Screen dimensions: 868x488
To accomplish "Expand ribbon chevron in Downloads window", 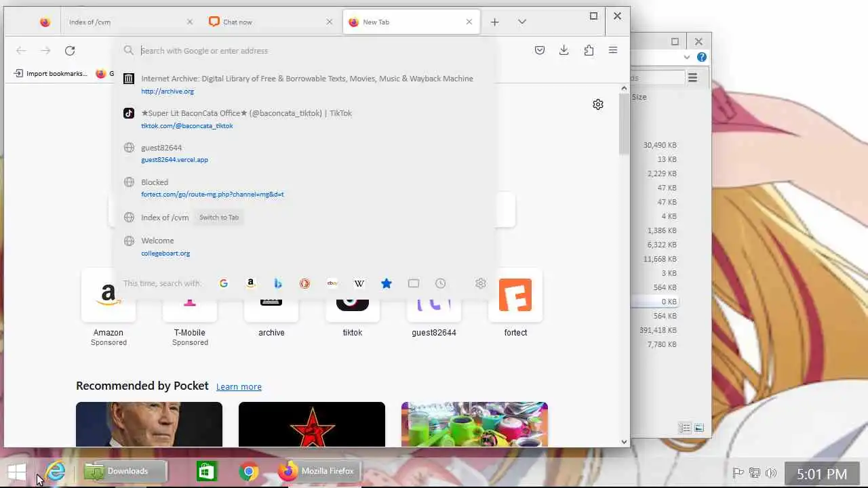I will click(x=687, y=57).
